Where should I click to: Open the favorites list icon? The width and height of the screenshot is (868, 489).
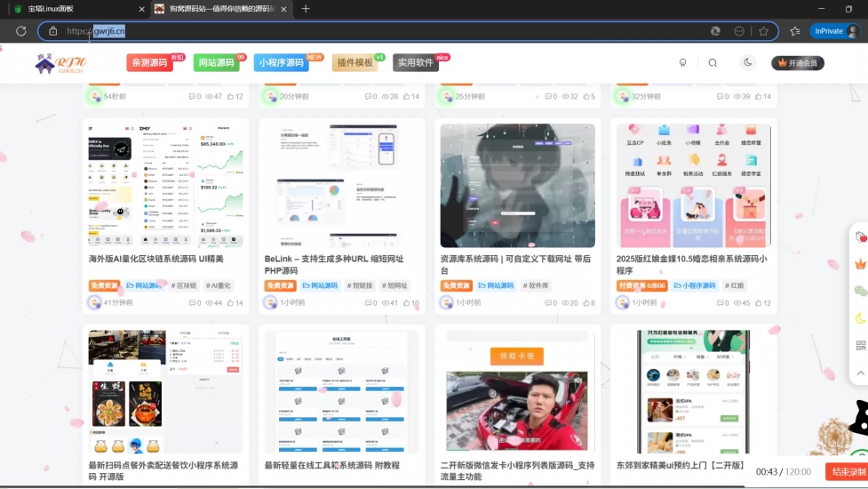pyautogui.click(x=795, y=31)
